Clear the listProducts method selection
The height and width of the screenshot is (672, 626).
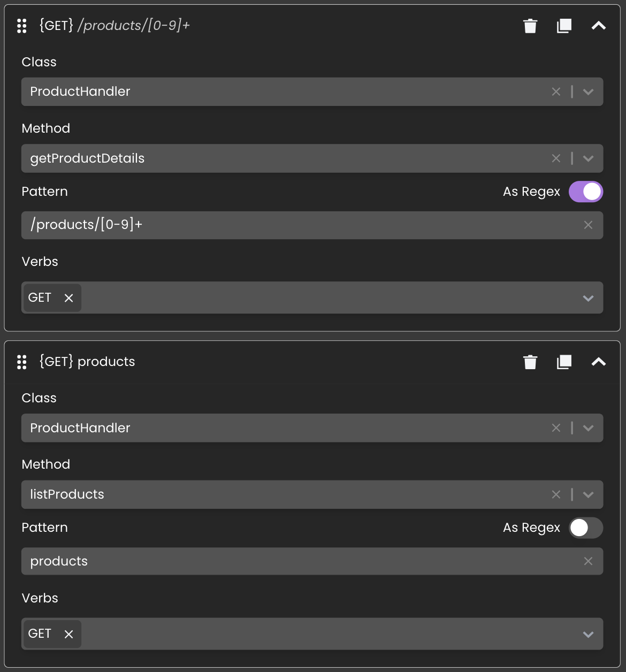coord(556,495)
